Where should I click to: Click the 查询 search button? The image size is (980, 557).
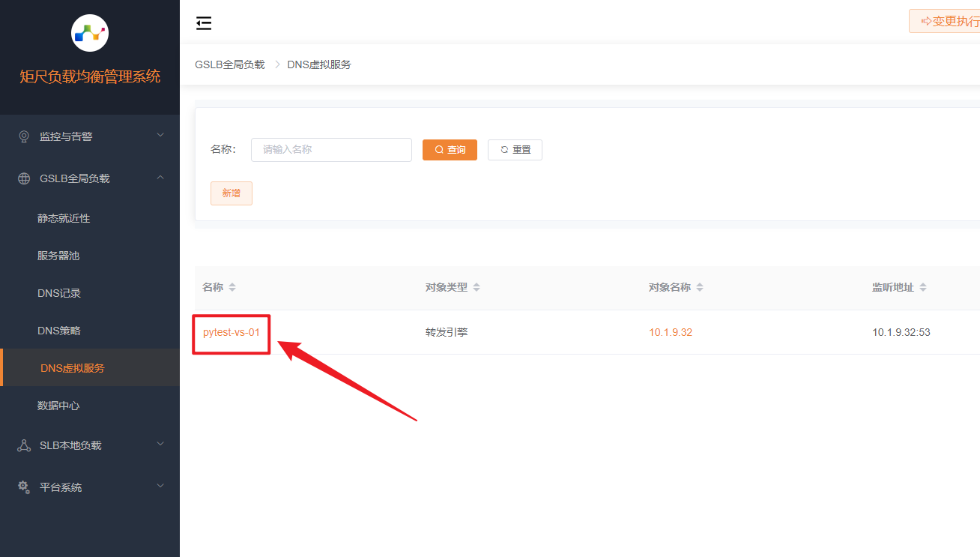450,150
